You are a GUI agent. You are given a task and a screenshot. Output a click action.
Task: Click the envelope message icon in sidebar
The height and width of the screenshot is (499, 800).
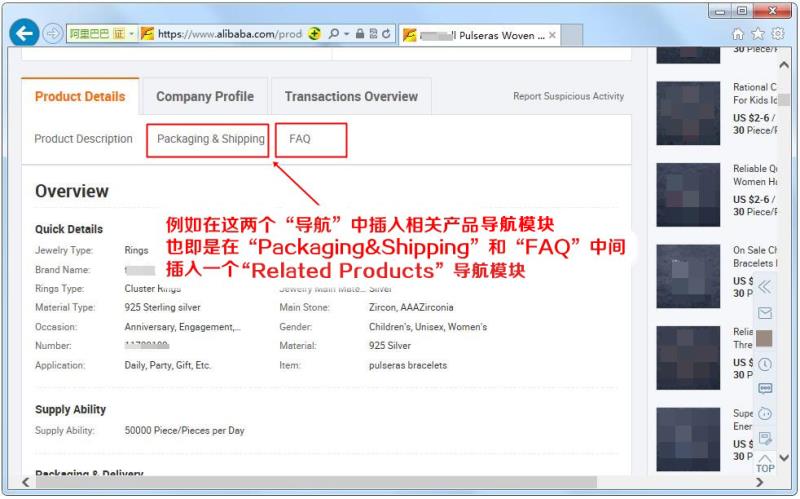(765, 313)
